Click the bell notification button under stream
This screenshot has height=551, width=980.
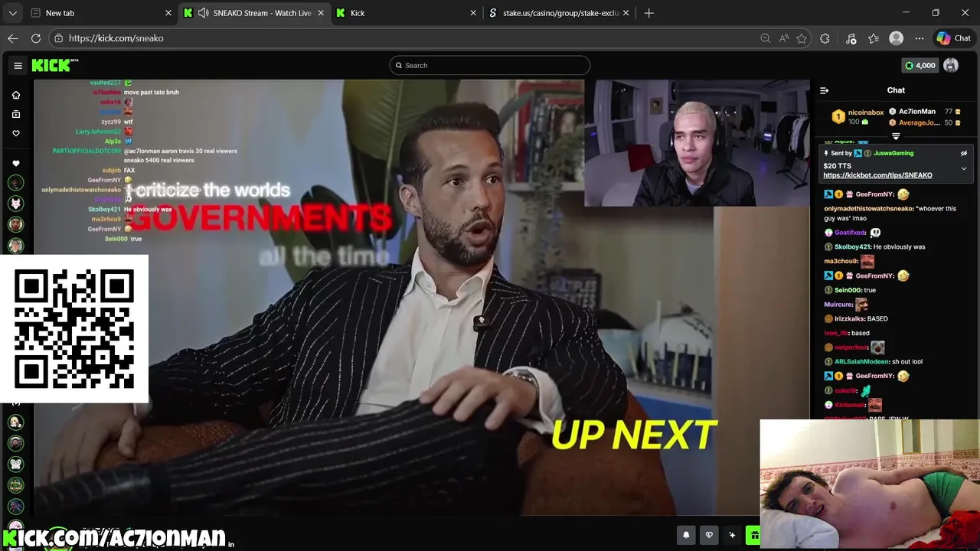point(686,535)
